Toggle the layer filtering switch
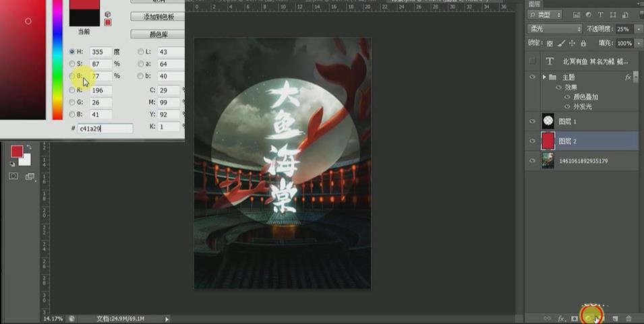The image size is (644, 324). [x=641, y=15]
